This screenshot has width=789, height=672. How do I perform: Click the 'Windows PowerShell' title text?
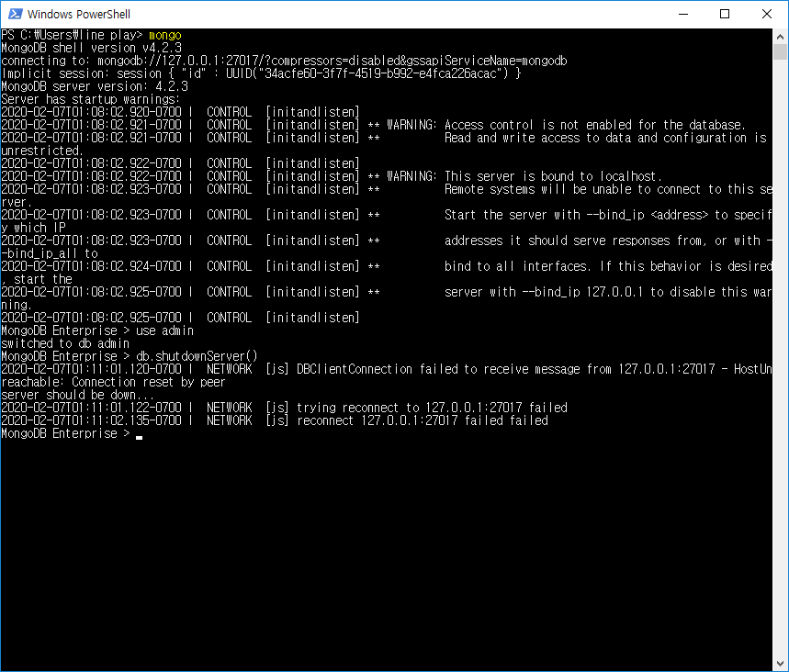tap(79, 14)
